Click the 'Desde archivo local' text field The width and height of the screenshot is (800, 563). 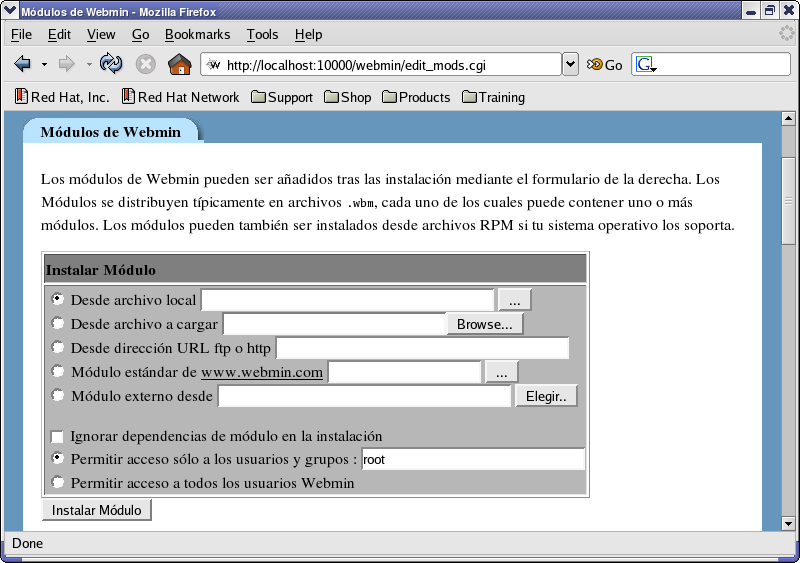point(347,300)
